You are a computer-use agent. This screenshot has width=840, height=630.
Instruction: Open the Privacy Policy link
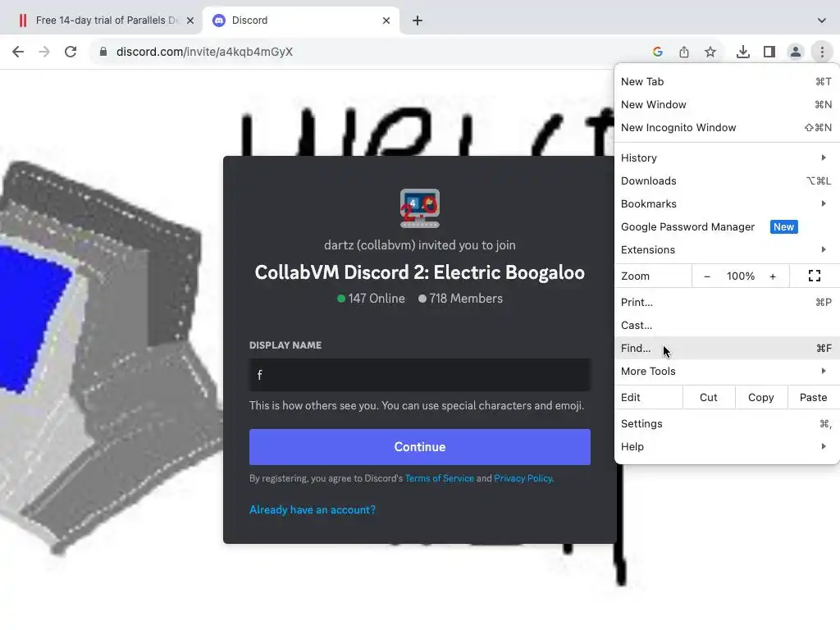(523, 478)
